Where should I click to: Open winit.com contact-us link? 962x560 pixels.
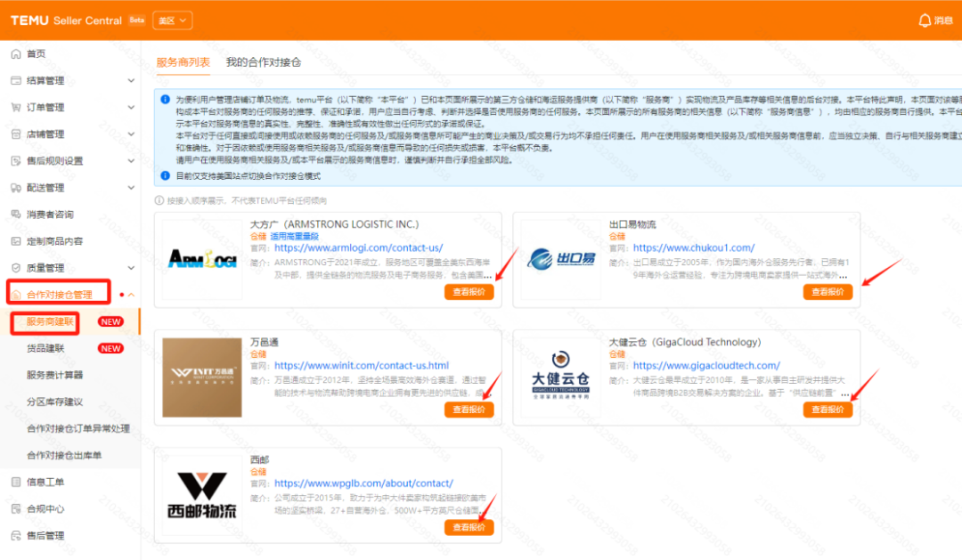coord(362,366)
